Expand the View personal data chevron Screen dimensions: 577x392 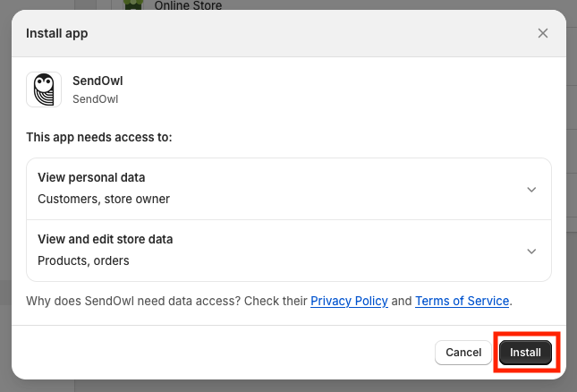[531, 190]
